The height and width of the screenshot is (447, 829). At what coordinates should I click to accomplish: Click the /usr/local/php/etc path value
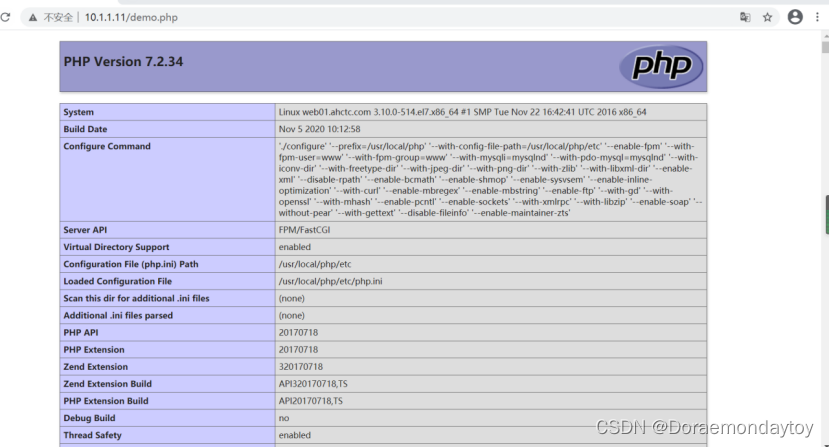(x=315, y=264)
